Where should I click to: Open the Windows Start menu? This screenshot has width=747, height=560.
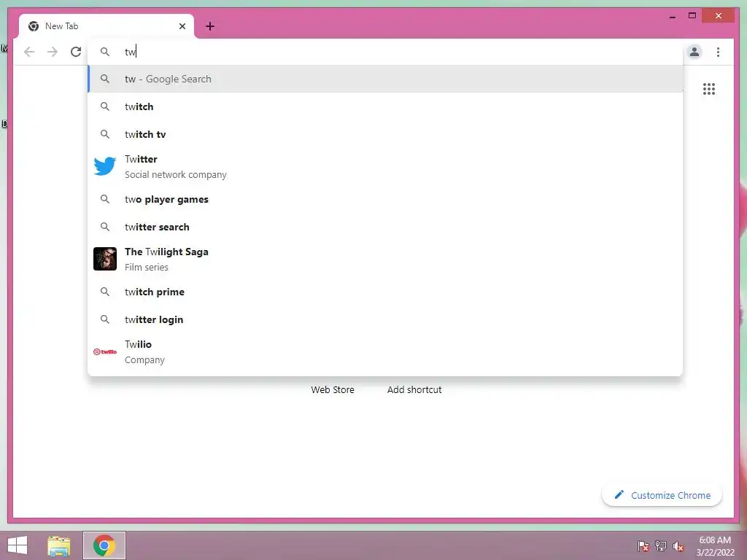(x=18, y=545)
